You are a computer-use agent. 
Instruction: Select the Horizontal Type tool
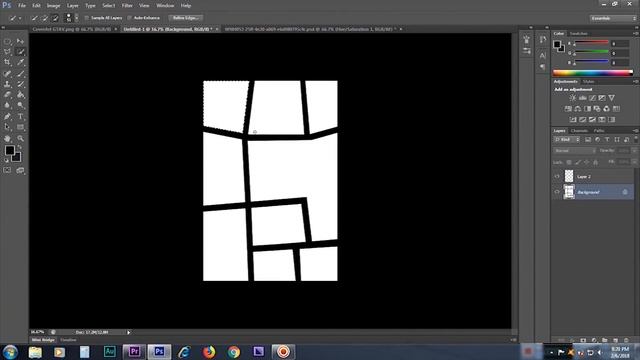tap(20, 117)
